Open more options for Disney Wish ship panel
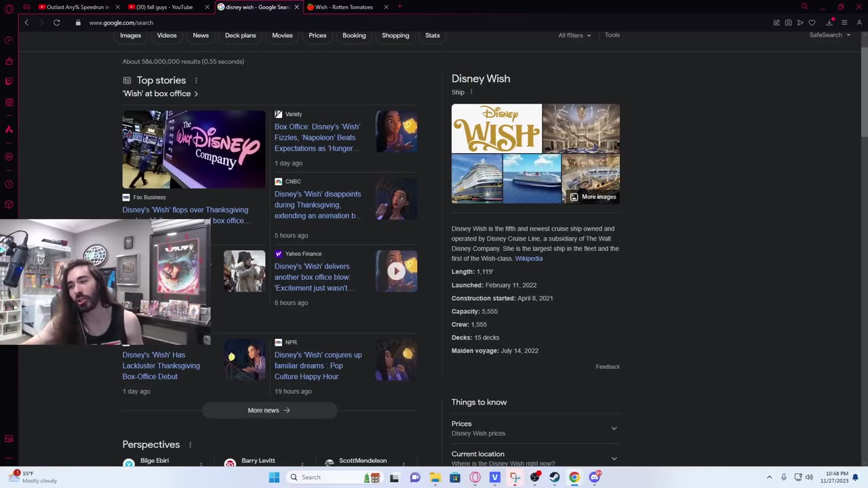 pos(471,92)
